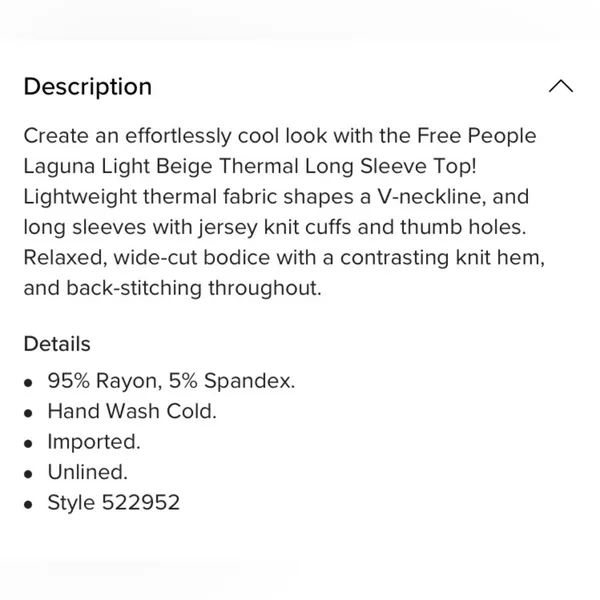This screenshot has width=600, height=600.
Task: Click the bullet before Style 522952
Action: pos(28,505)
